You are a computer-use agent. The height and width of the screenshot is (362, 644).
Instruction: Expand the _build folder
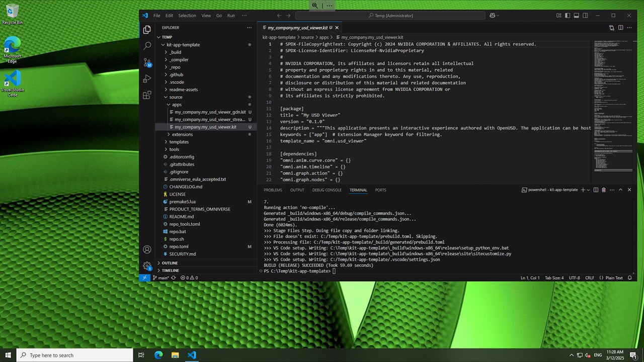point(175,52)
